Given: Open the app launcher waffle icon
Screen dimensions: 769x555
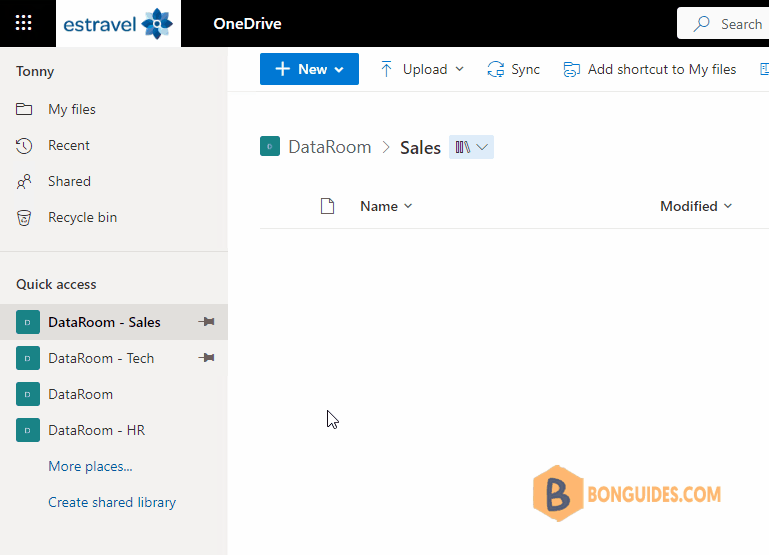Looking at the screenshot, I should tap(24, 23).
